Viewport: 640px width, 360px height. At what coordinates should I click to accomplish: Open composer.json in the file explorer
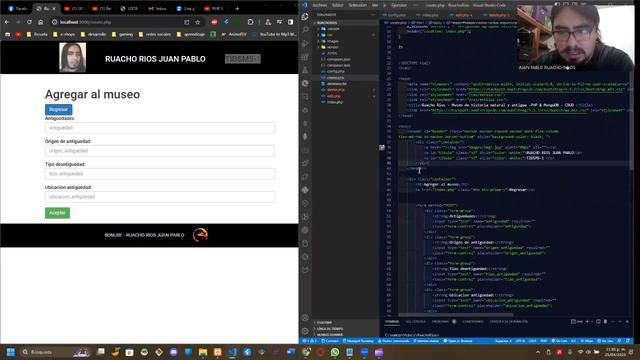tap(338, 59)
